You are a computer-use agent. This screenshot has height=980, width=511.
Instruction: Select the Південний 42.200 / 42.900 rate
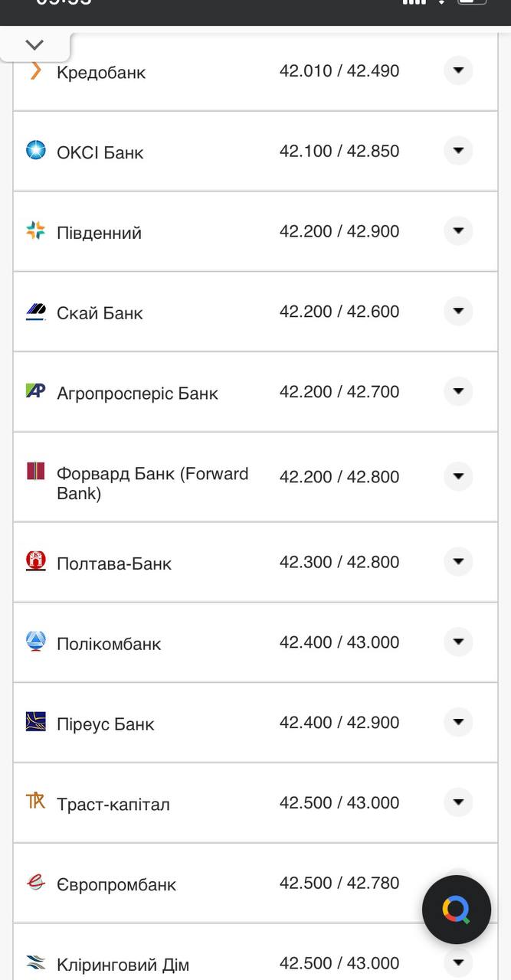339,231
